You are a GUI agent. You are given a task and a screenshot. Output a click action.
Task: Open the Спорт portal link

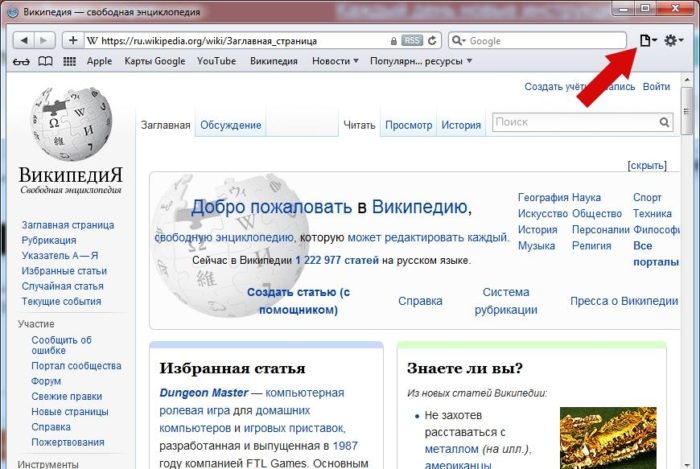647,197
